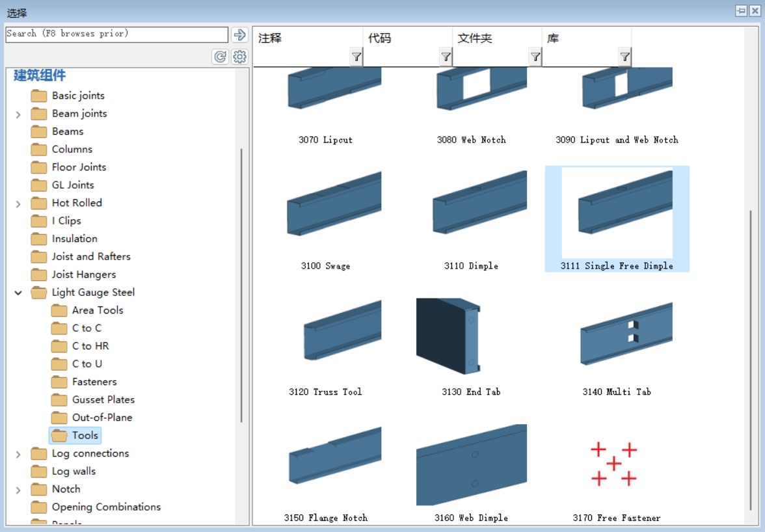Viewport: 765px width, 532px height.
Task: Select the 3140 Multi Tab thumbnail
Action: pos(626,334)
